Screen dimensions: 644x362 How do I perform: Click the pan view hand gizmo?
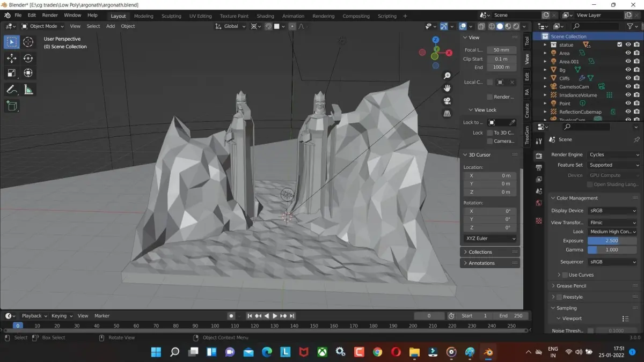[447, 88]
